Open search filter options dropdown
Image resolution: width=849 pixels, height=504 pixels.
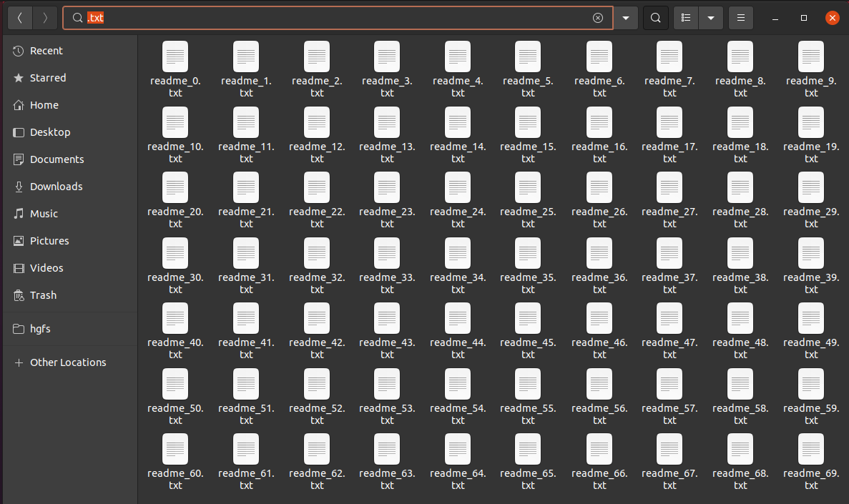pyautogui.click(x=626, y=18)
